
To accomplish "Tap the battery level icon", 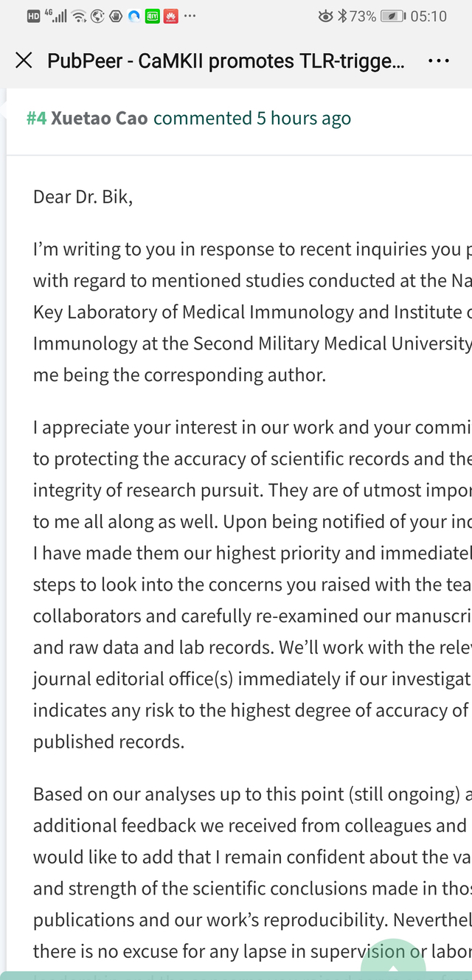I will (x=392, y=16).
